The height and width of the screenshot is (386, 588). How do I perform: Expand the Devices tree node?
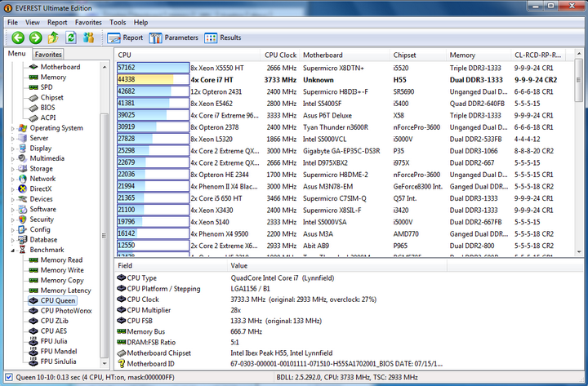[x=12, y=199]
